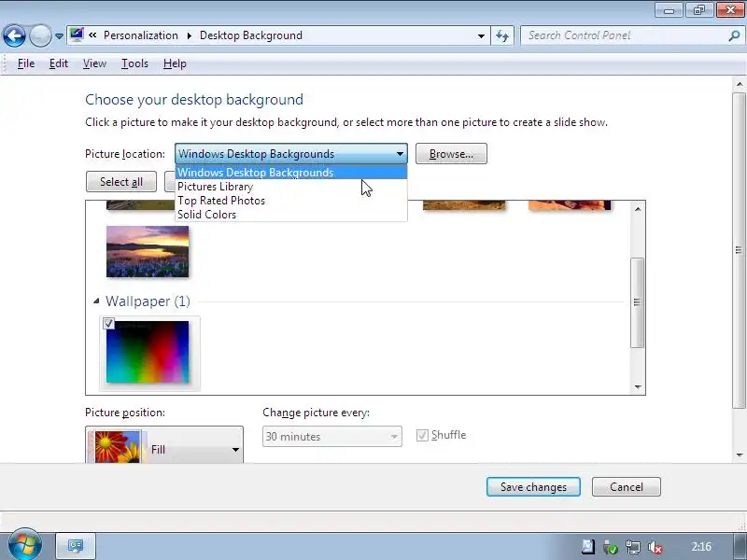Open recent pages dropdown next to Forward button
747x560 pixels.
pos(59,36)
